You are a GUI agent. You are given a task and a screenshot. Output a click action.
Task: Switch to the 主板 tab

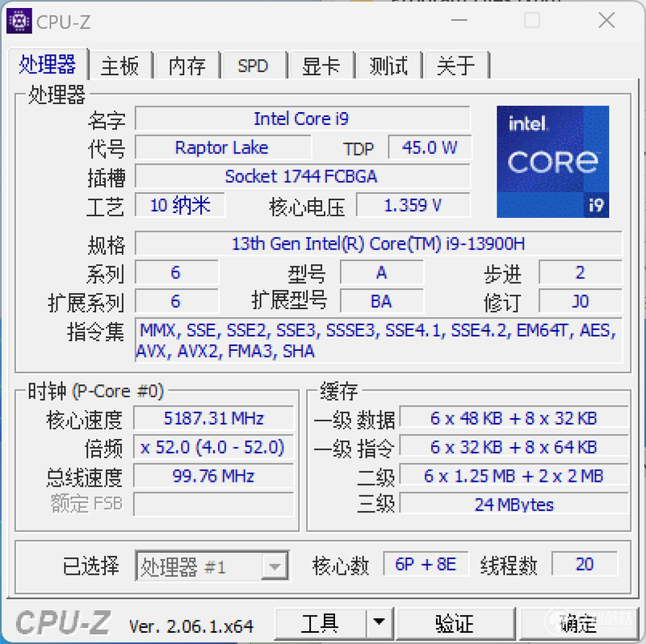(x=120, y=66)
